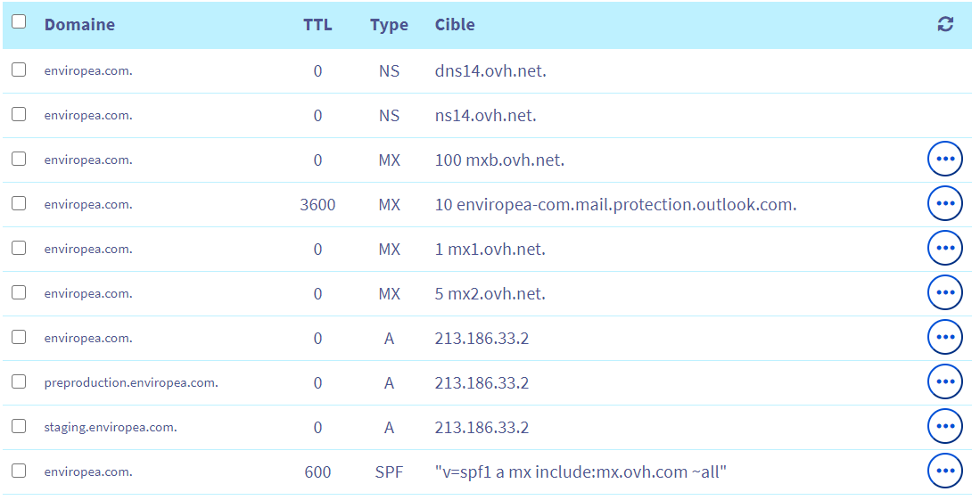This screenshot has height=500, width=980.
Task: Open actions menu for 1 mx1.ovh.net record
Action: pos(944,248)
